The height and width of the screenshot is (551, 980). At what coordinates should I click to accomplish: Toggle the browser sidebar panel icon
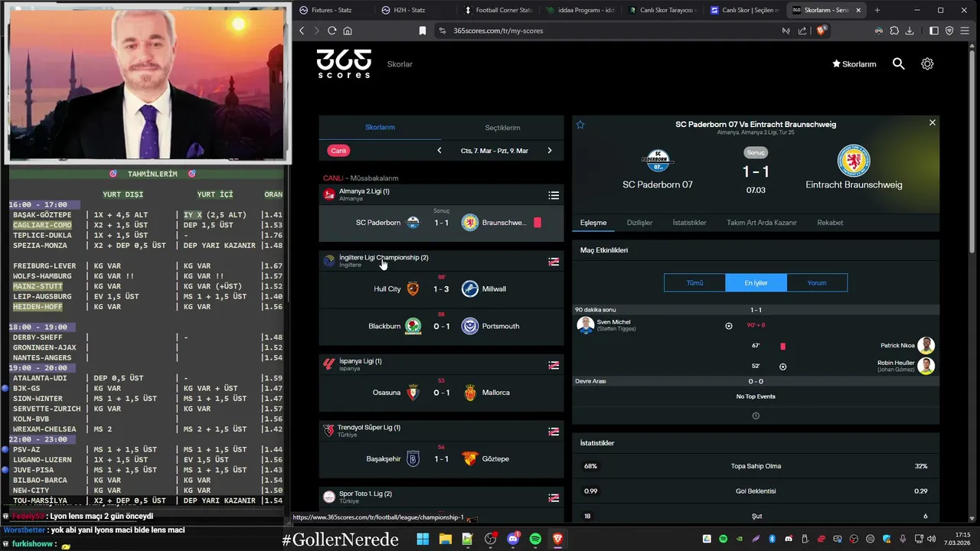click(x=934, y=31)
